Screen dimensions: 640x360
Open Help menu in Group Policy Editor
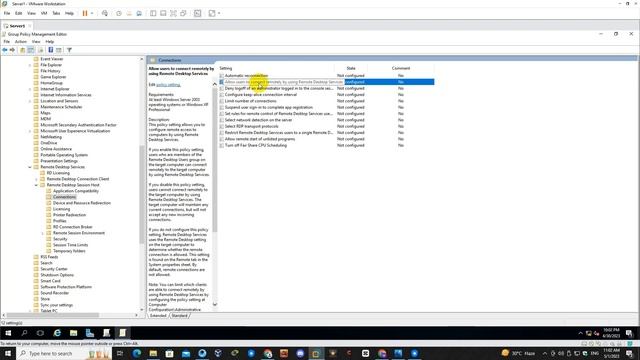(49, 42)
